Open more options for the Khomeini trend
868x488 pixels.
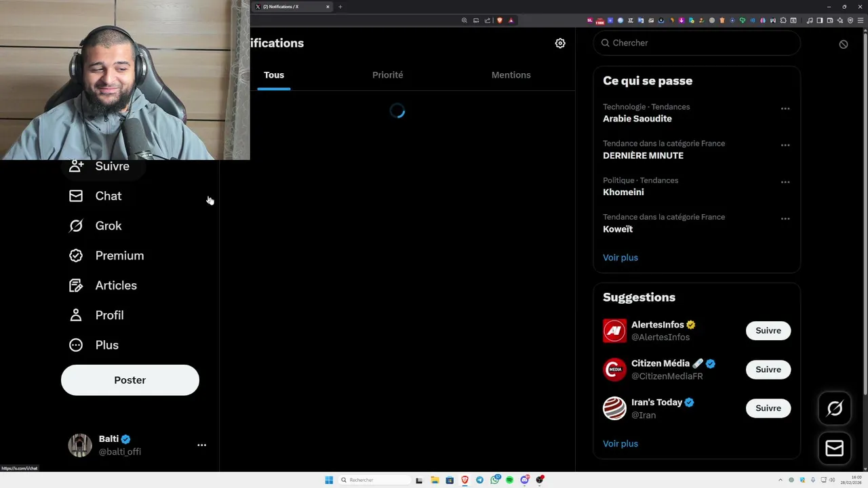pos(785,182)
